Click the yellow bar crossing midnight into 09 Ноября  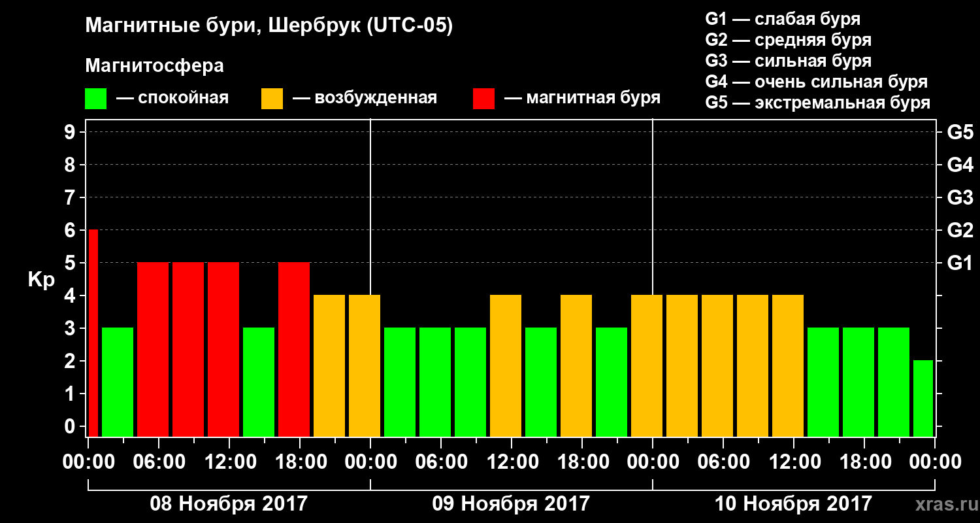point(365,365)
